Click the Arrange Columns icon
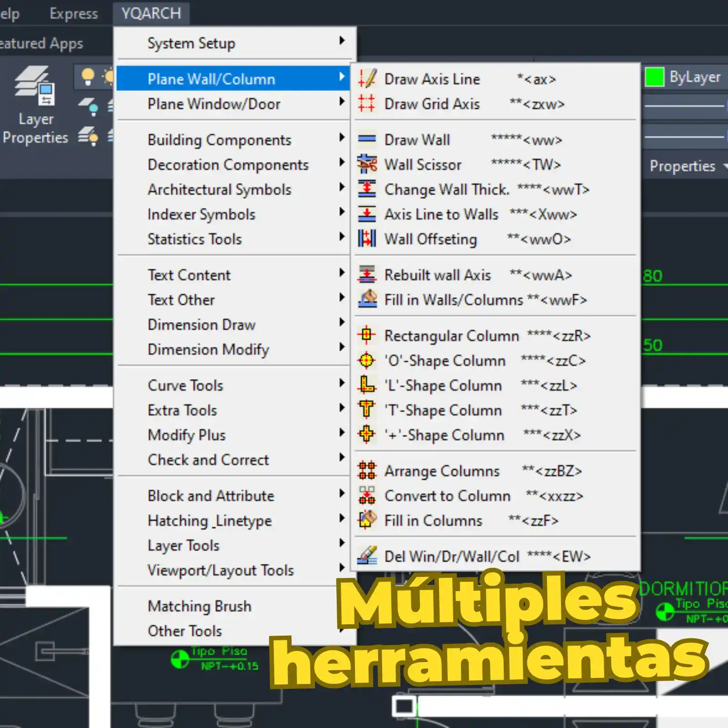The image size is (728, 728). (x=367, y=470)
